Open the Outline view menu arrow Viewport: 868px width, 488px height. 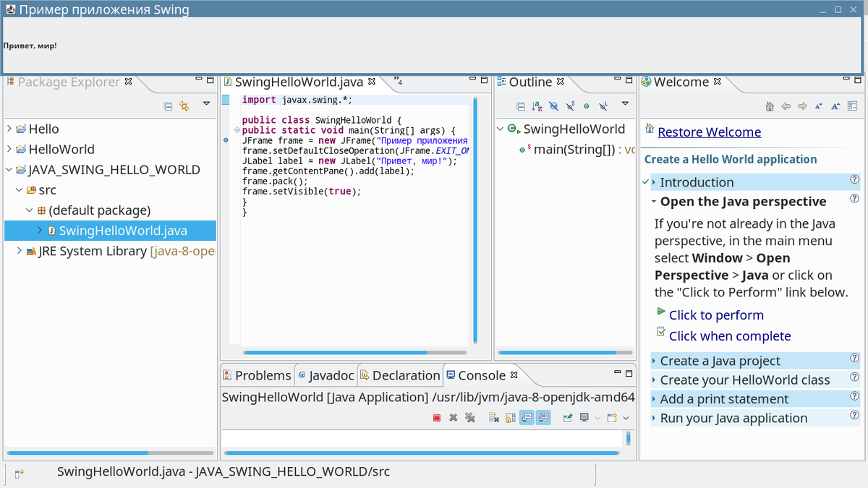(626, 104)
